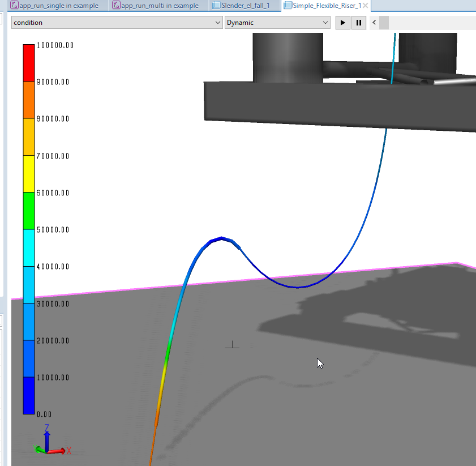Screen dimensions: 476x466
Task: Click the origin crosshair marker on seabed
Action: coord(232,345)
